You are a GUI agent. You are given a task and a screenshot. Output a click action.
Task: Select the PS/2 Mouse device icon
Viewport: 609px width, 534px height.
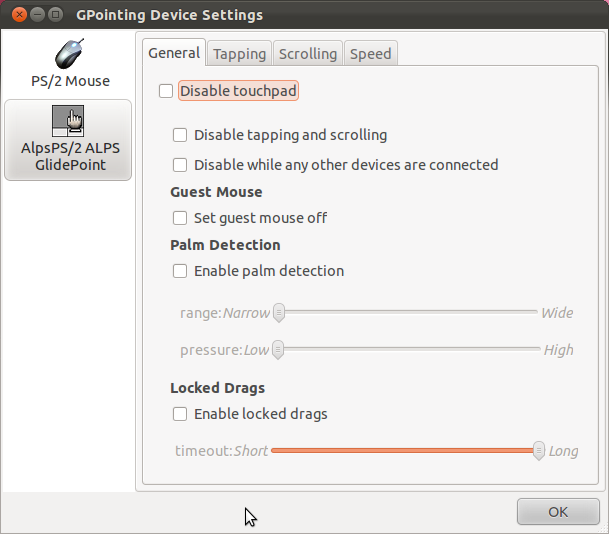click(x=69, y=54)
